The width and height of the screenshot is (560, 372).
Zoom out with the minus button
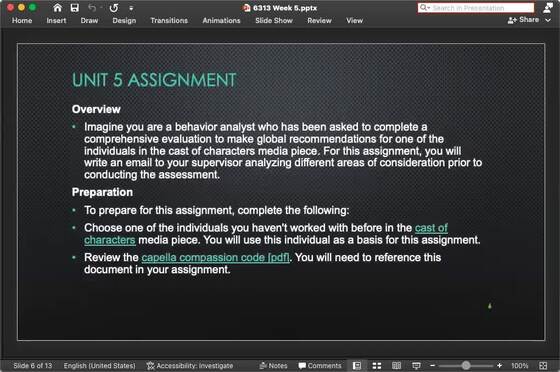[432, 366]
